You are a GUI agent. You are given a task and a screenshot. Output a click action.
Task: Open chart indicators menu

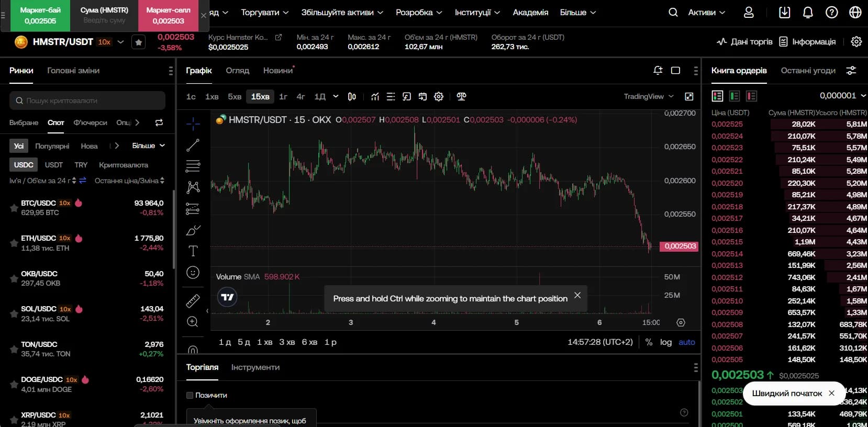pyautogui.click(x=375, y=96)
